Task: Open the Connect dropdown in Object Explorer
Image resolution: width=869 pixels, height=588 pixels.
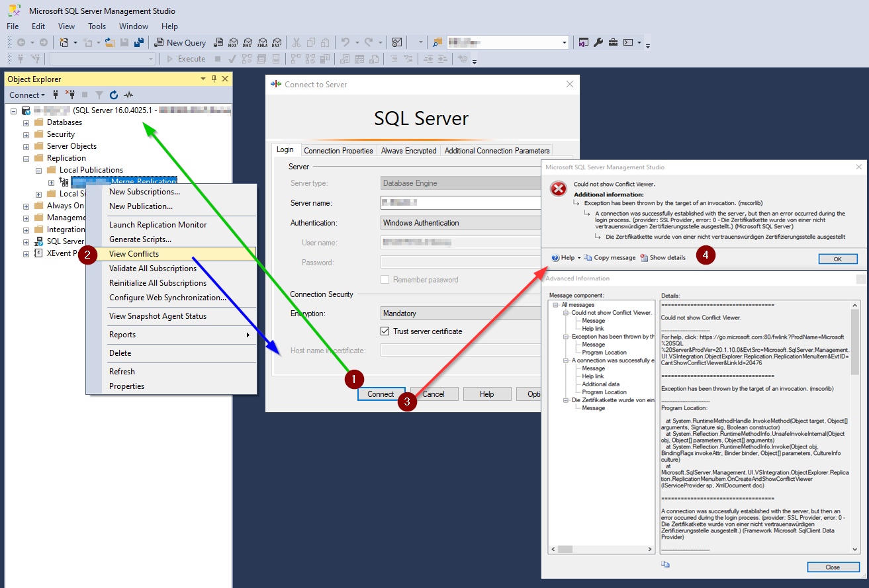Action: pos(27,95)
